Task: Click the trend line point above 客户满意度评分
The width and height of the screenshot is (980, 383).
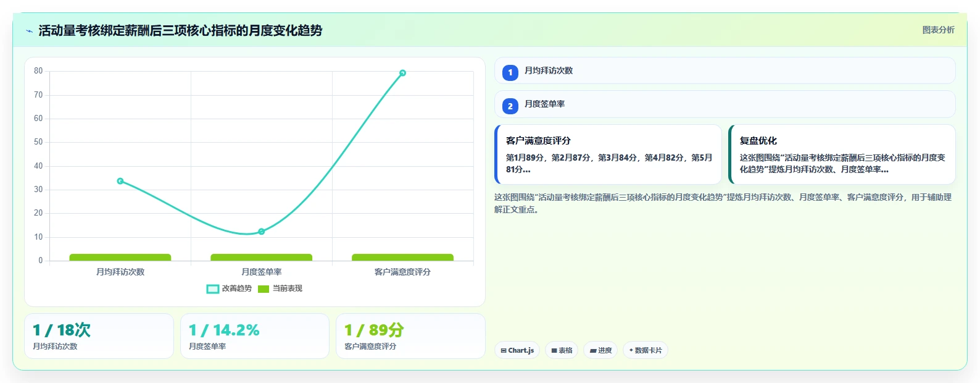Action: [402, 73]
